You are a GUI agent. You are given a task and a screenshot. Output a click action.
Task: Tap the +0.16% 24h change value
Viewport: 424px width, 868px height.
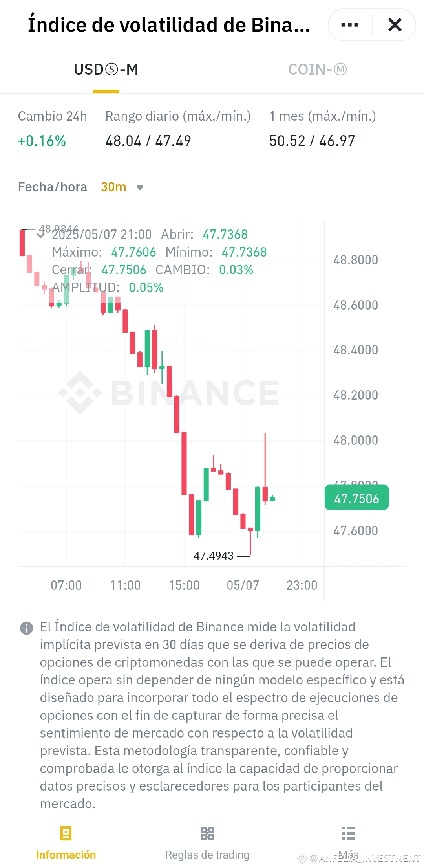click(41, 141)
